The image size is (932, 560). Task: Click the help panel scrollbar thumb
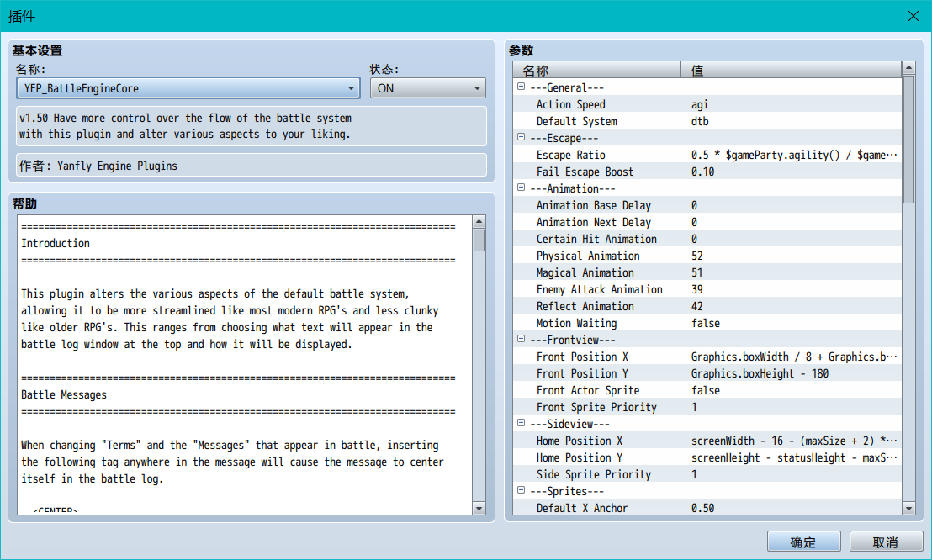click(x=479, y=240)
